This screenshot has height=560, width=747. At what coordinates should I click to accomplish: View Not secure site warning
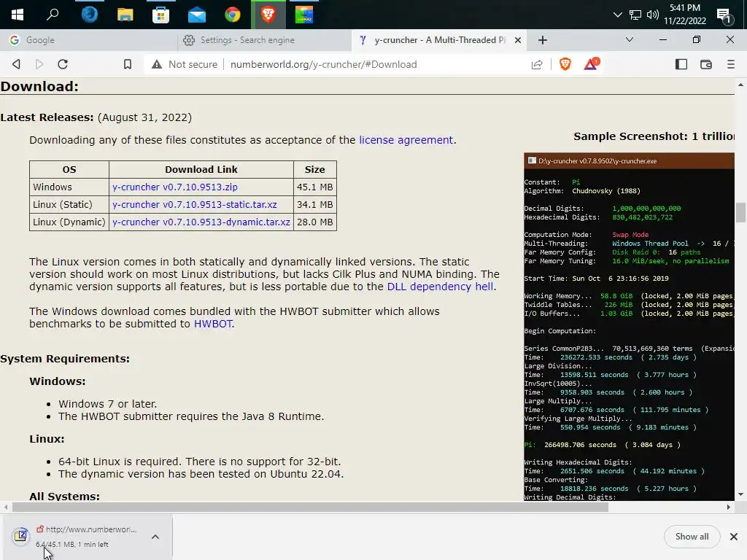[x=185, y=64]
